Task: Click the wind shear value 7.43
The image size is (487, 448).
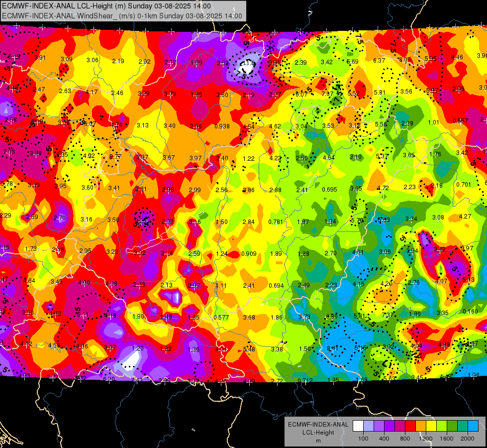Action: (137, 380)
